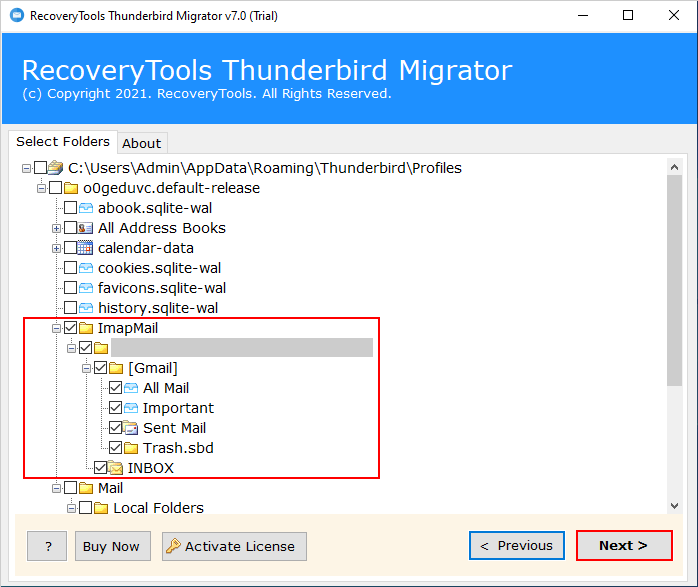Click the calendar icon of calendar-data
The width and height of the screenshot is (698, 587).
click(85, 248)
